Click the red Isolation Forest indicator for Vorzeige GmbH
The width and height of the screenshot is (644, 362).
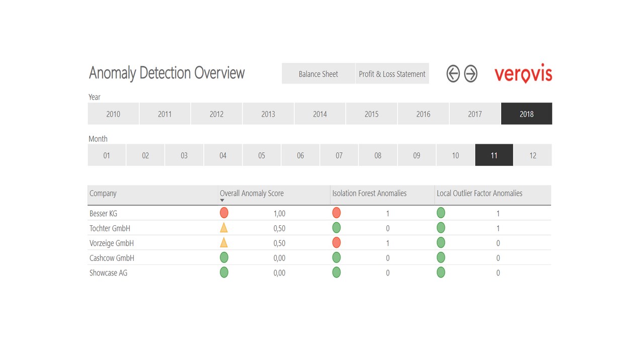336,243
